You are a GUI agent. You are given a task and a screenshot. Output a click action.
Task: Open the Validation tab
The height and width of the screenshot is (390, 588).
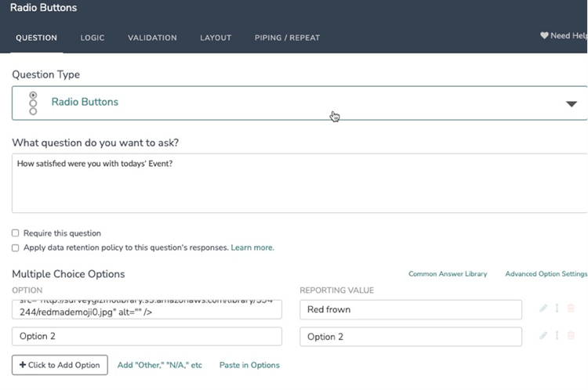coord(152,38)
